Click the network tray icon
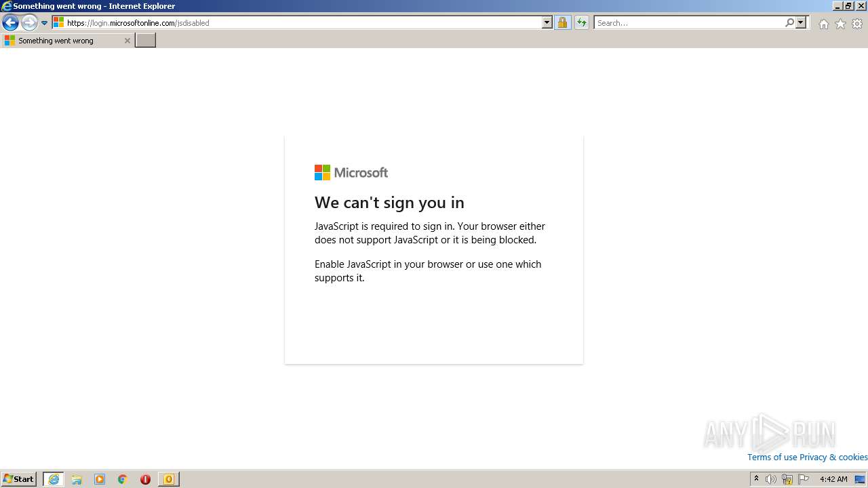 (x=787, y=479)
